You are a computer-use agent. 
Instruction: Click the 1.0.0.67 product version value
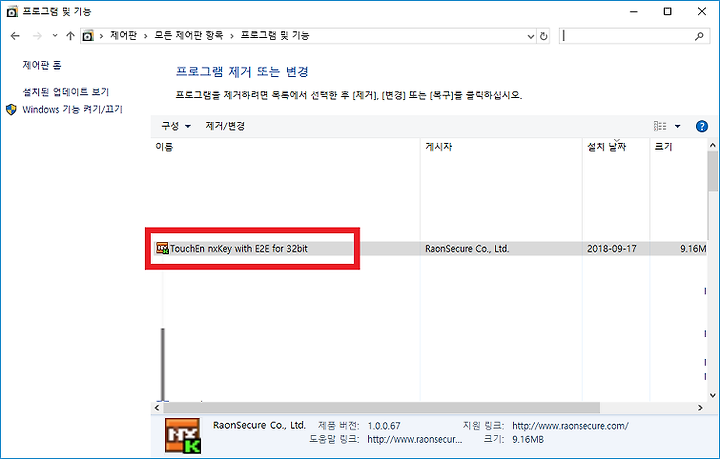pyautogui.click(x=384, y=426)
